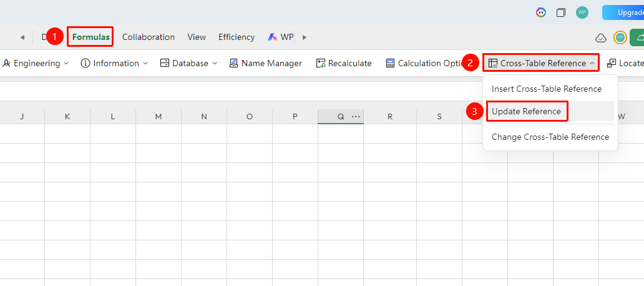
Task: Open Calculation Options
Action: click(424, 63)
